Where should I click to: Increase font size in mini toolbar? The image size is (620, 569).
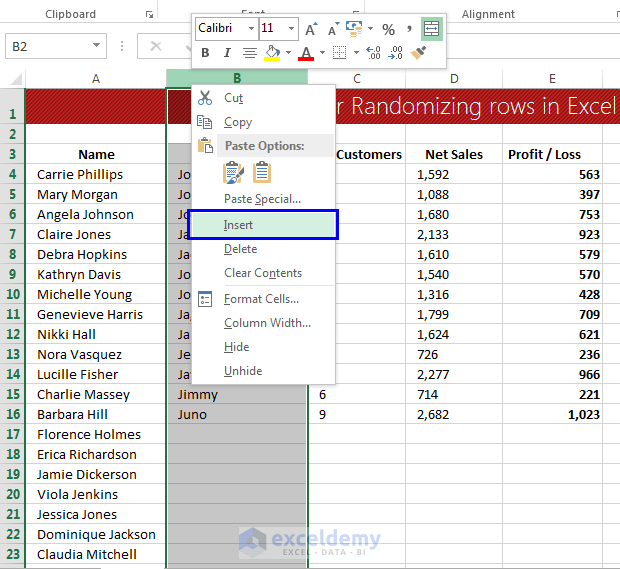311,29
